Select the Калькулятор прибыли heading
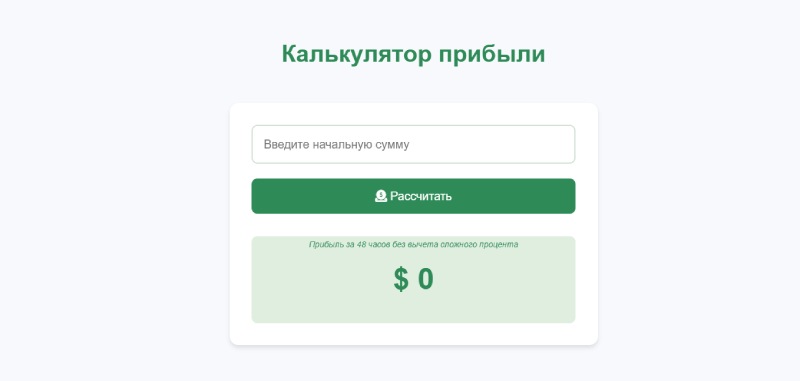Viewport: 800px width, 381px height. [413, 54]
